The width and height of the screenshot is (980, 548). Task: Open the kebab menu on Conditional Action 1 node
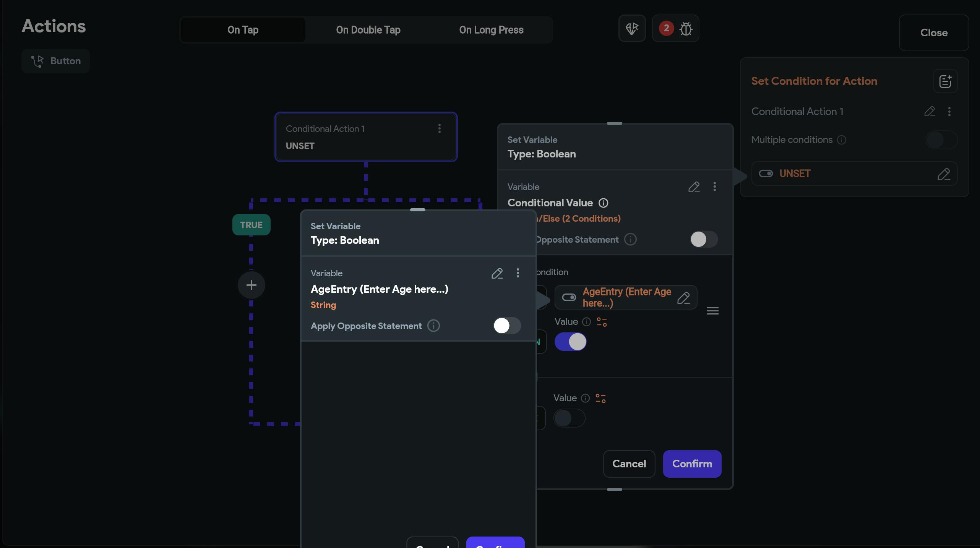pos(440,129)
